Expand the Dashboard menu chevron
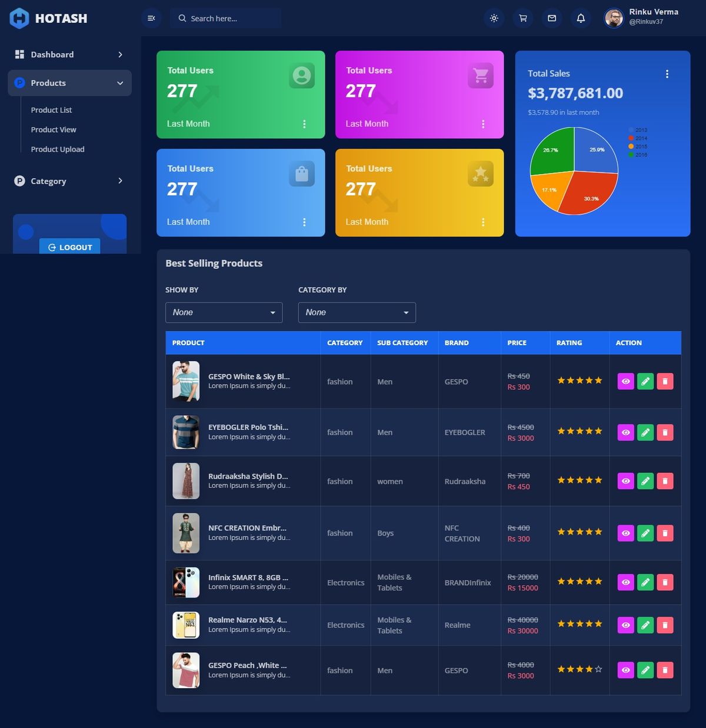 pyautogui.click(x=120, y=55)
